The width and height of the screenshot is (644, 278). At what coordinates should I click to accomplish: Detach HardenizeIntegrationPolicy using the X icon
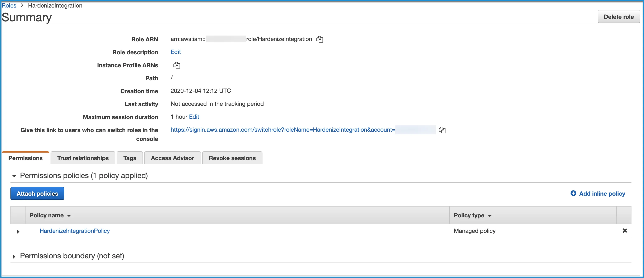coord(625,231)
